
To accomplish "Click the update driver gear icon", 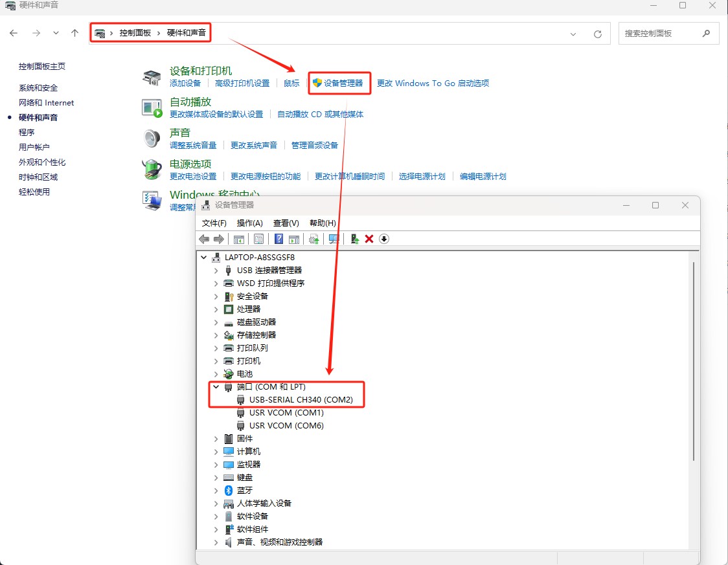I will [x=314, y=239].
